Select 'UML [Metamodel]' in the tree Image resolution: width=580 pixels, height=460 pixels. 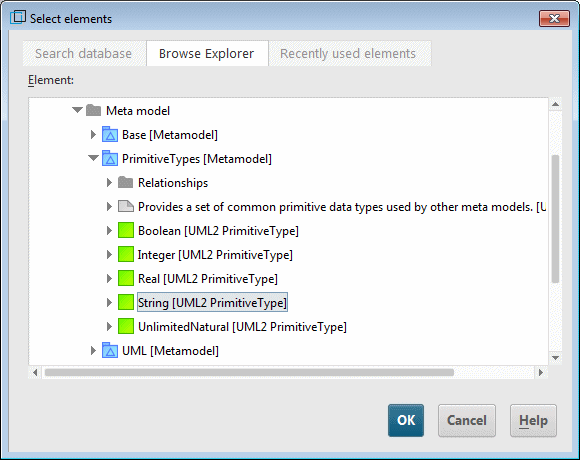pyautogui.click(x=170, y=351)
